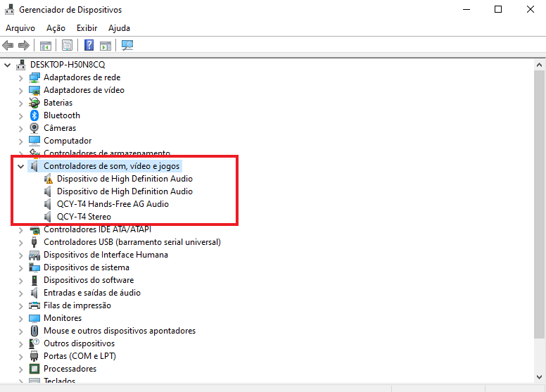Viewport: 546px width, 392px height.
Task: Click the warning icon on High Definition Audio
Action: click(x=48, y=179)
